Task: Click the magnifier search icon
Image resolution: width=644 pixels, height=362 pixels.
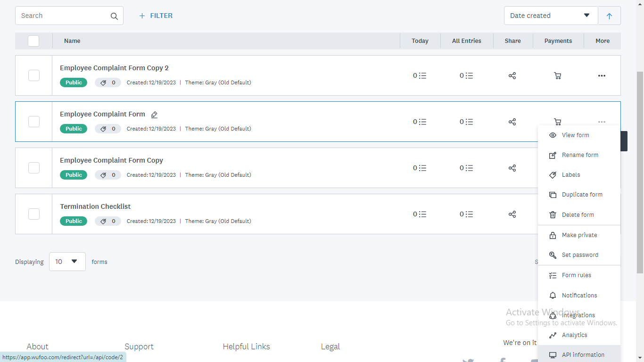Action: pos(114,16)
